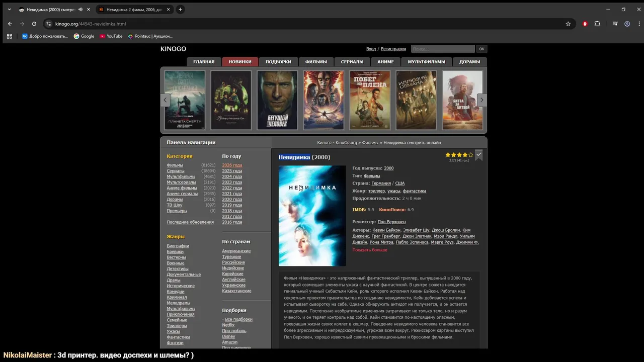This screenshot has height=362, width=644.
Task: Open the Google bookmark
Action: click(84, 36)
